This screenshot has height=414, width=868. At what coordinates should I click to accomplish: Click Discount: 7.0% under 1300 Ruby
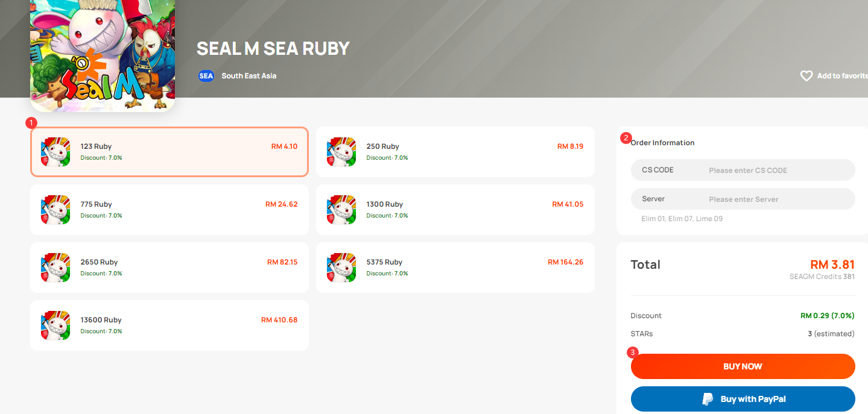[x=387, y=216]
